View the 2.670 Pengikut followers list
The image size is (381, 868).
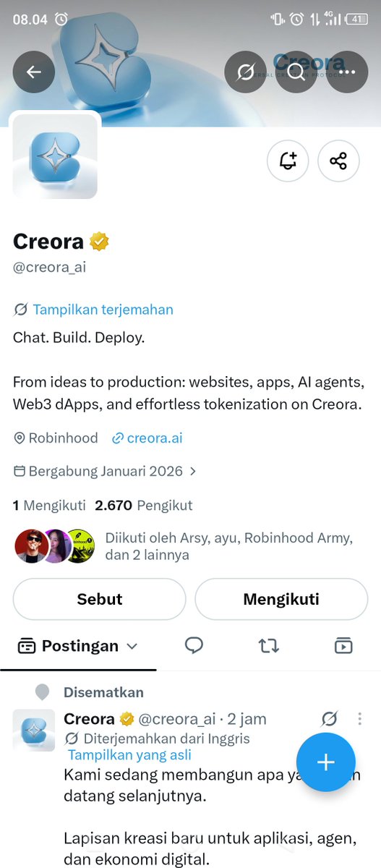(144, 506)
